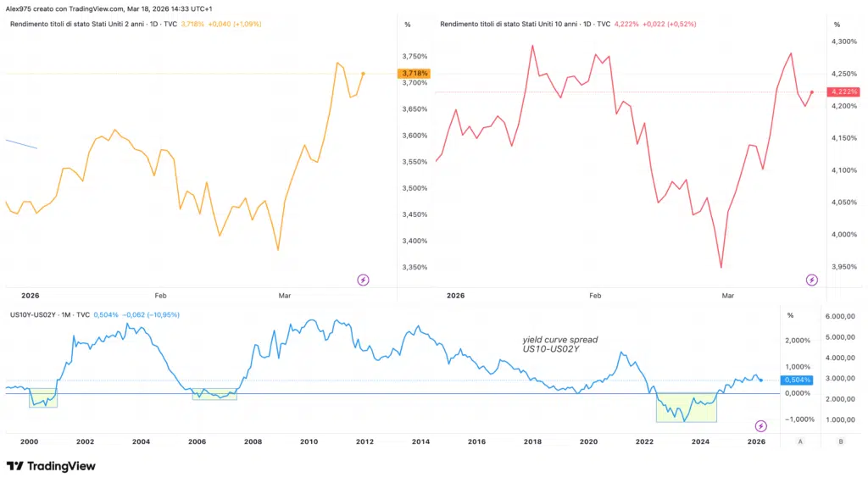Click the US10Y-US02Y symbol legend
This screenshot has height=483, width=868.
pyautogui.click(x=32, y=315)
